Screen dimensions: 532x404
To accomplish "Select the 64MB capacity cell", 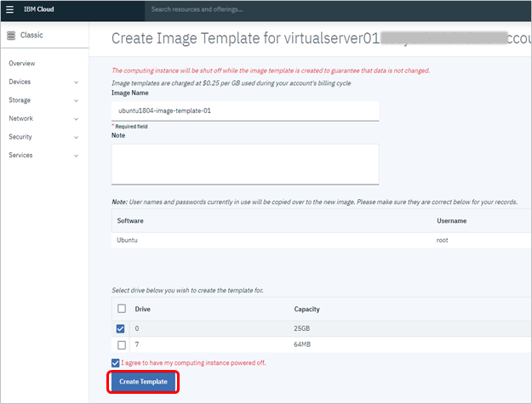I will (x=302, y=344).
